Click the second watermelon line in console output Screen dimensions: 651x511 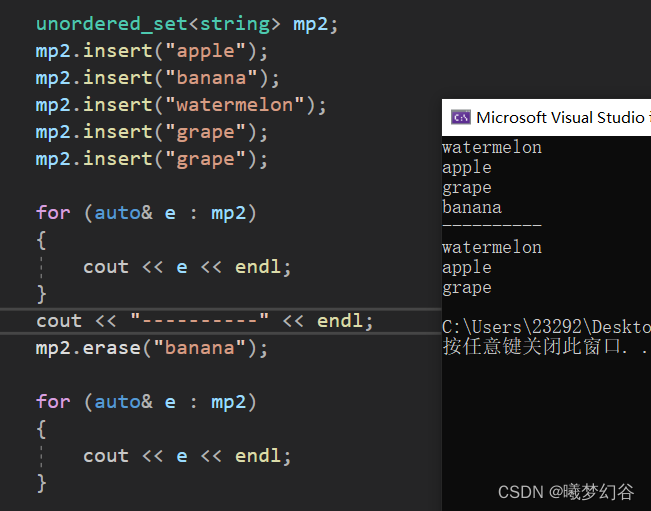pyautogui.click(x=492, y=248)
